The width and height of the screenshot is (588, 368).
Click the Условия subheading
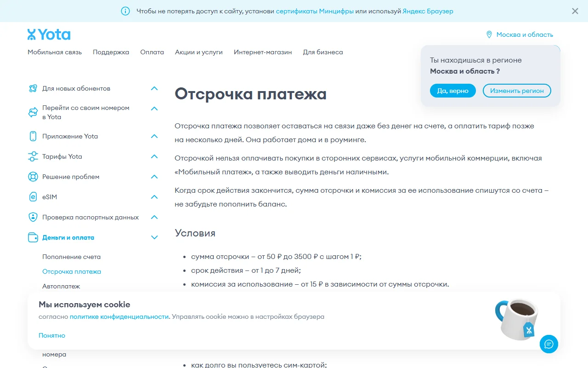[x=195, y=233]
